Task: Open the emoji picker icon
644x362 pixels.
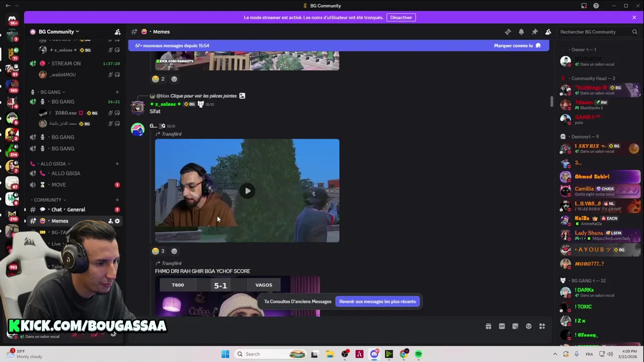Action: click(x=529, y=326)
